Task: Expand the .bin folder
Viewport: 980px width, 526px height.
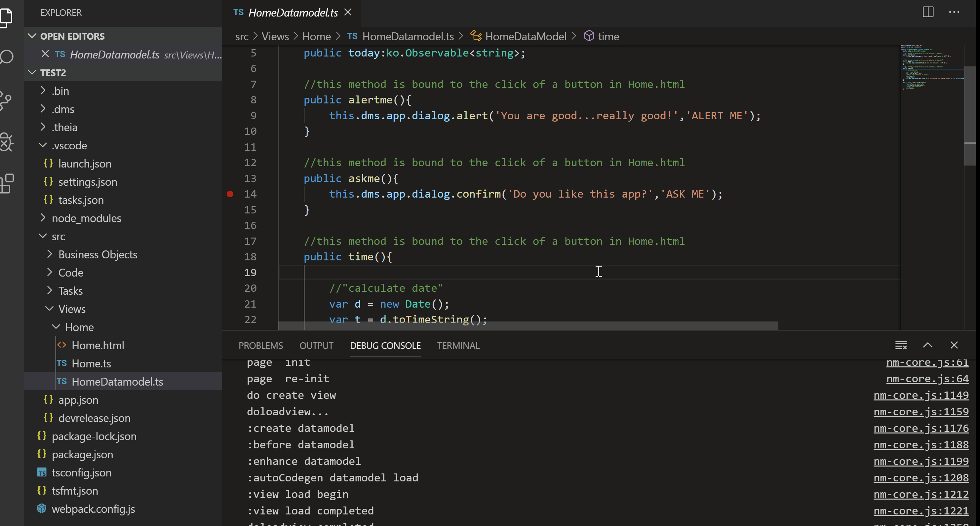Action: (43, 91)
